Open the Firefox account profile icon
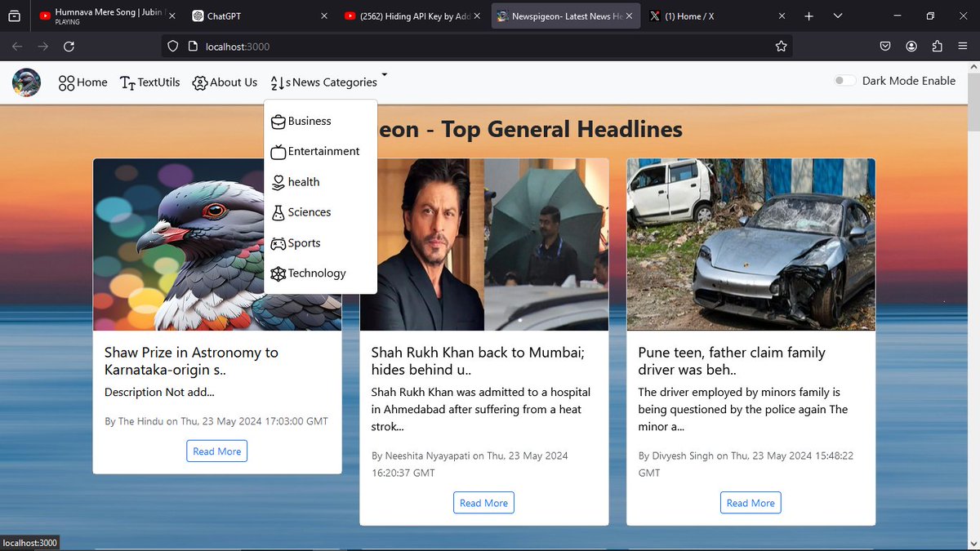 [x=911, y=47]
